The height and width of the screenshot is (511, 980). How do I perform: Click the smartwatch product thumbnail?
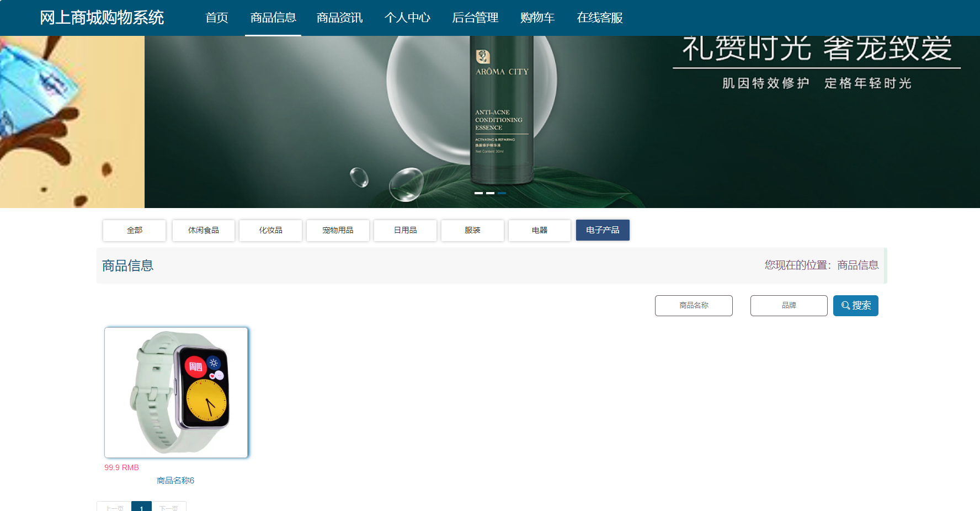176,392
